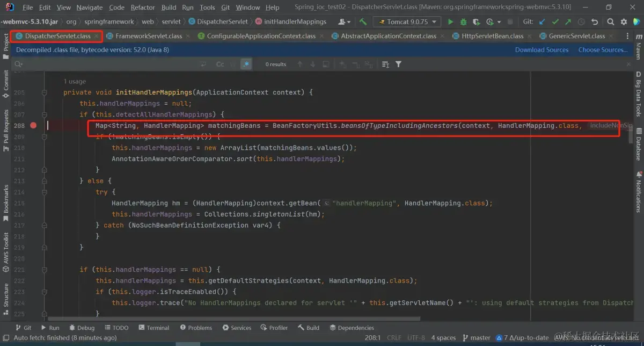Rollback changes with the undo arrow icon
Viewport: 644px width, 346px height.
594,22
